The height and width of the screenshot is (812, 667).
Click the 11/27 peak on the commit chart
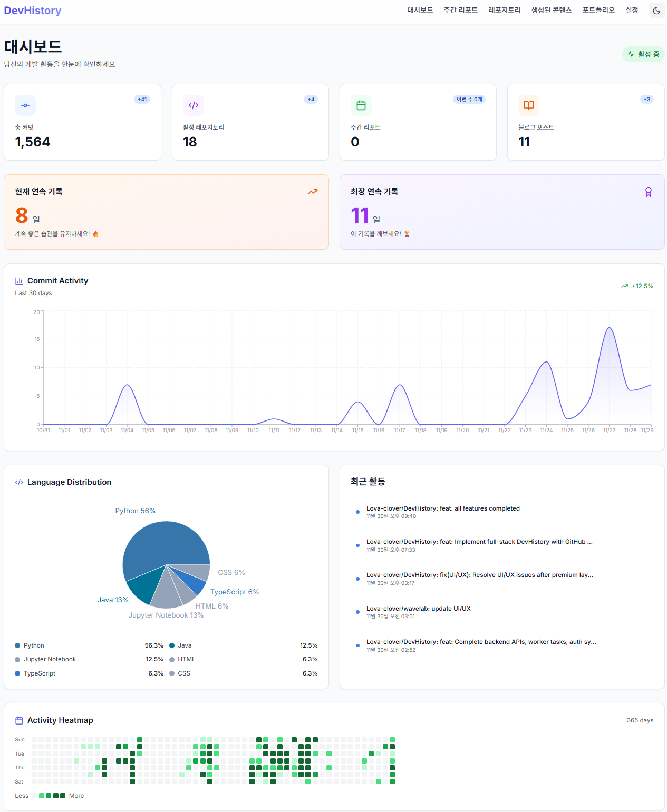(610, 328)
